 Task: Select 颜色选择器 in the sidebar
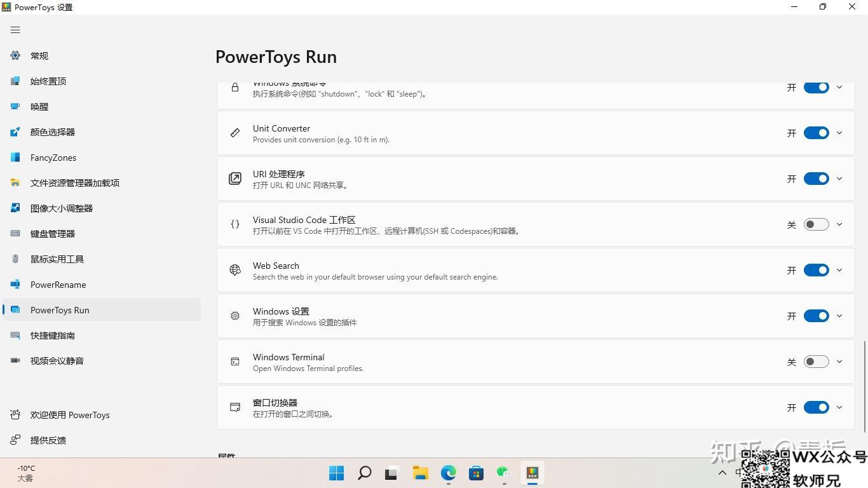[x=102, y=132]
